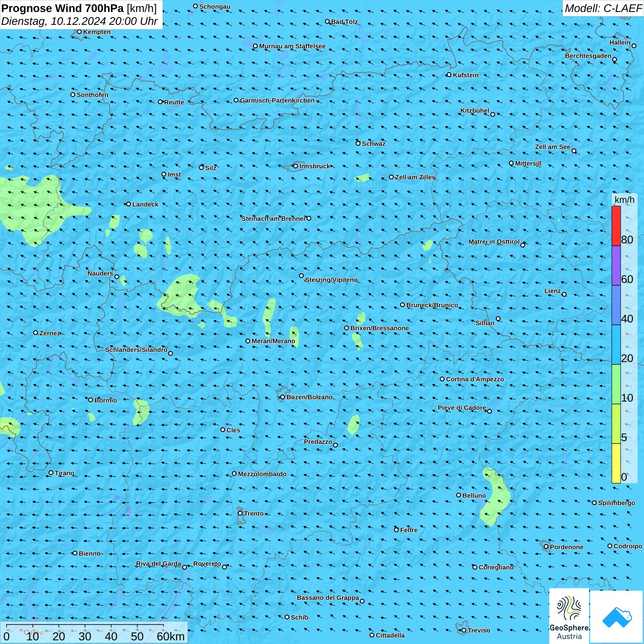The height and width of the screenshot is (644, 644).
Task: Click the 'Modell: C-LAEF' label
Action: click(x=603, y=8)
